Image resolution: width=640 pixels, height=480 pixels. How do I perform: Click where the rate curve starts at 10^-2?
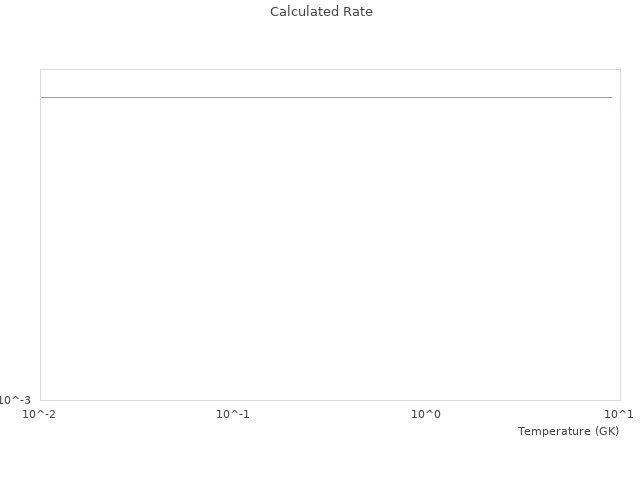pos(42,97)
